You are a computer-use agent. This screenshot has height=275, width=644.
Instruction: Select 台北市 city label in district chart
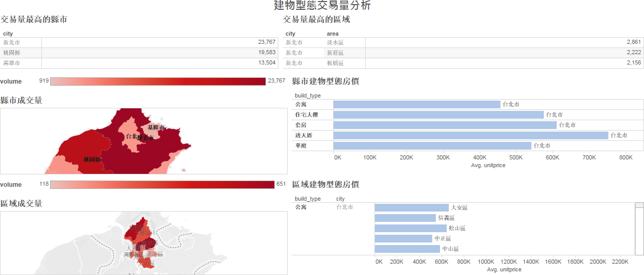click(344, 207)
